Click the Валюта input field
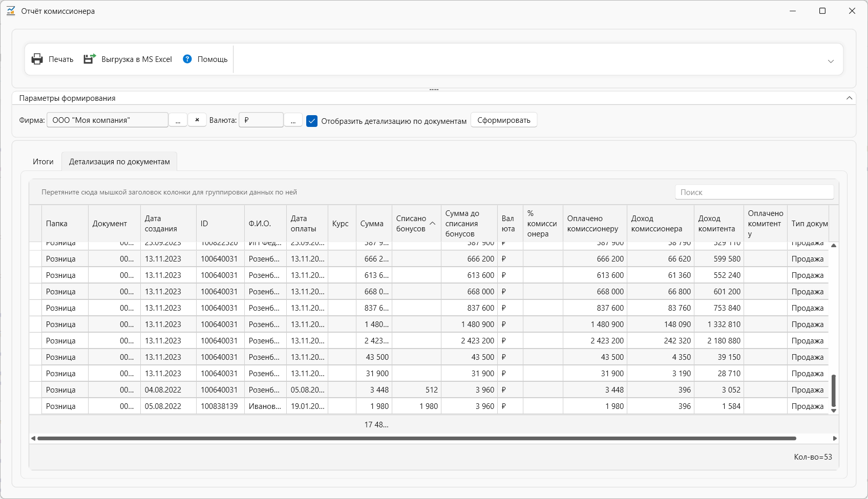Image resolution: width=868 pixels, height=499 pixels. coord(261,120)
